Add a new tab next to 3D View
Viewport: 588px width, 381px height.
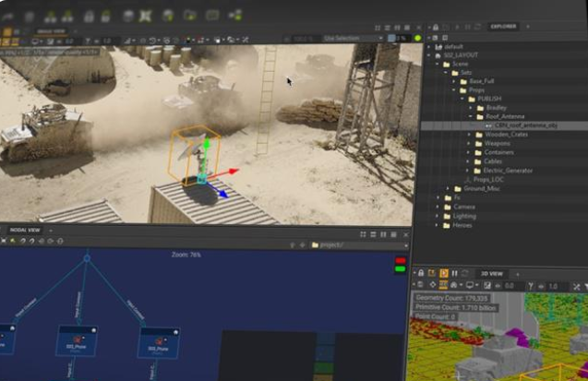[518, 274]
